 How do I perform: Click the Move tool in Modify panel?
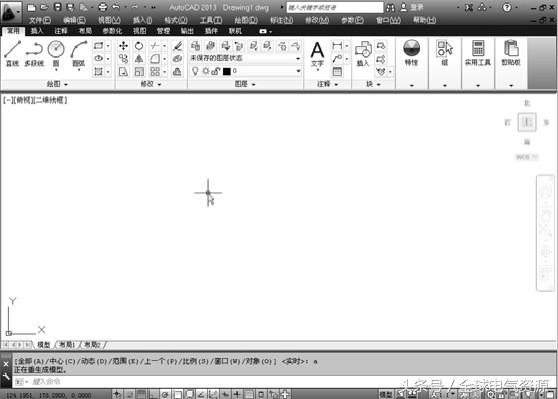[x=123, y=46]
